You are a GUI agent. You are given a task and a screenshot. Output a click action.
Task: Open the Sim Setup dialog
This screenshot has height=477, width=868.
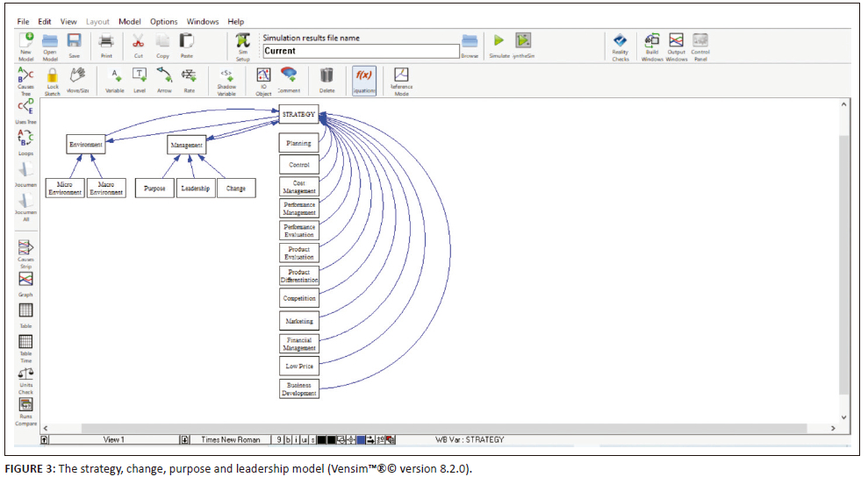point(242,44)
